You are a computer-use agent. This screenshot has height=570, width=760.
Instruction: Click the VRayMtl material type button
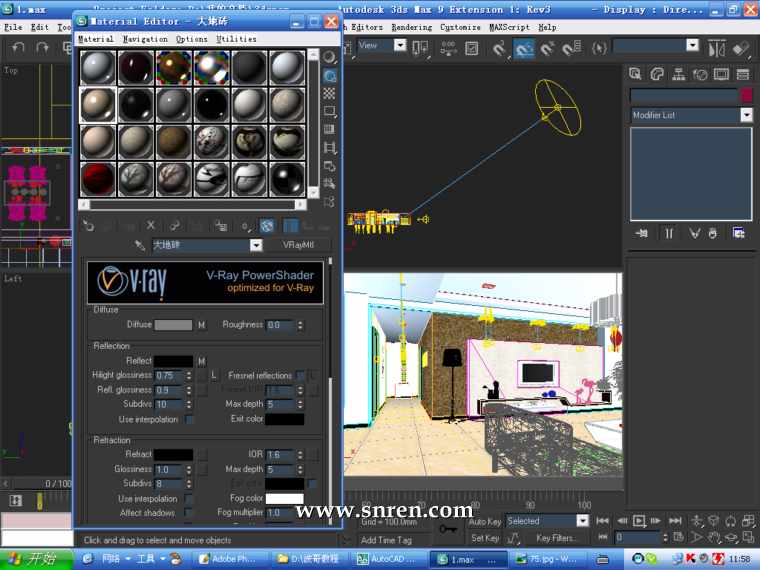coord(300,245)
